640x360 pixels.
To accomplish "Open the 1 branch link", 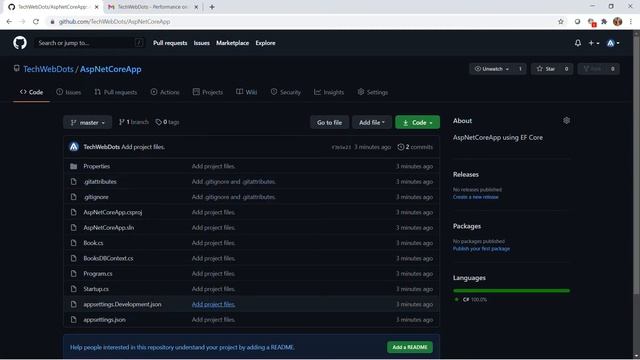I will coord(133,122).
